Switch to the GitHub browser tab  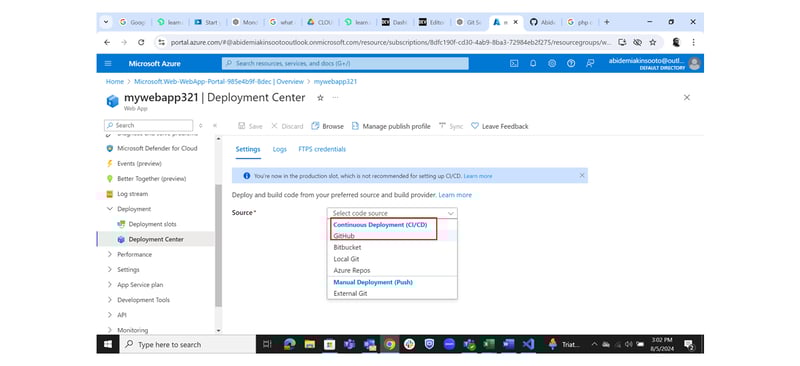pos(542,22)
